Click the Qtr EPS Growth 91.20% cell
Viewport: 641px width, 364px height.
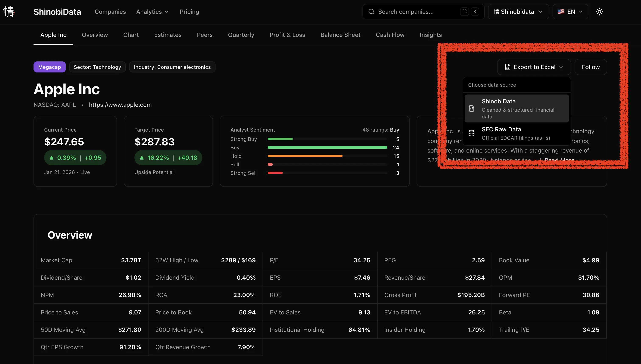(x=91, y=347)
